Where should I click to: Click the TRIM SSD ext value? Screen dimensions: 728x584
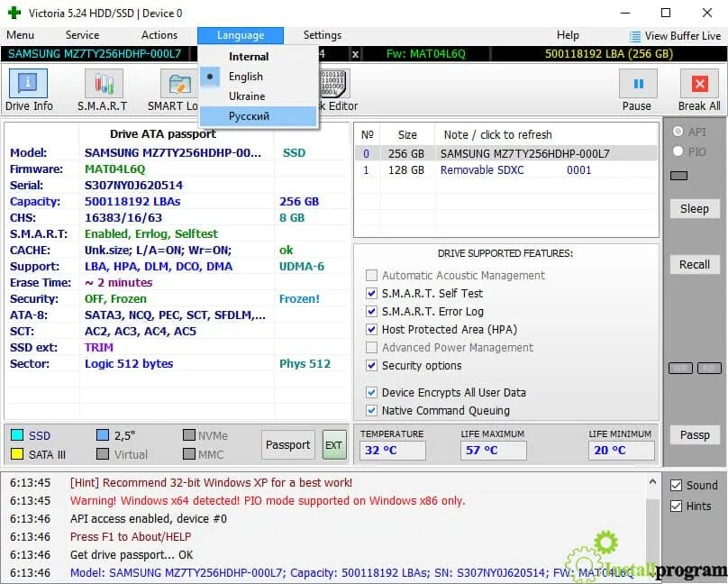[x=99, y=348]
